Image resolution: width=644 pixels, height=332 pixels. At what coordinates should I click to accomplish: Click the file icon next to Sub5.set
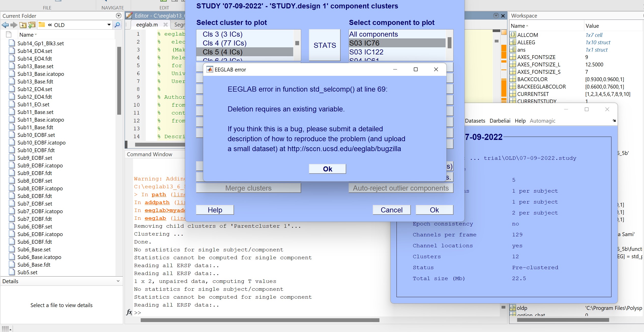12,272
